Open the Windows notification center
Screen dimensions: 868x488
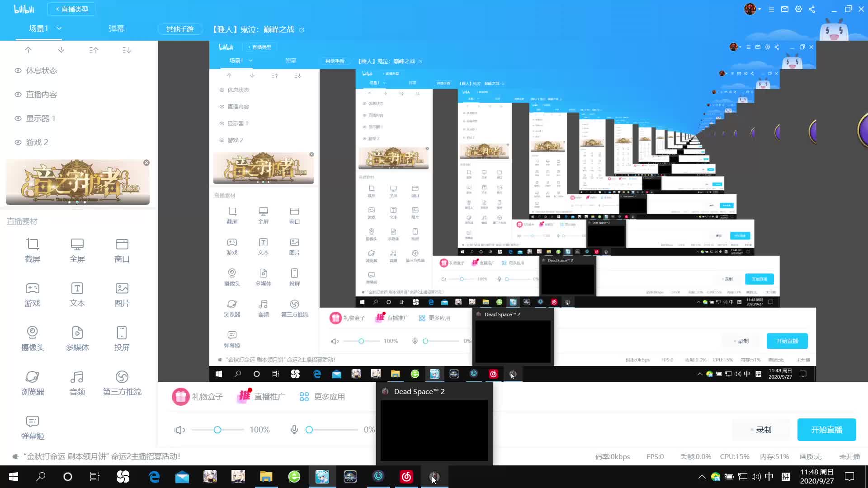coord(849,477)
